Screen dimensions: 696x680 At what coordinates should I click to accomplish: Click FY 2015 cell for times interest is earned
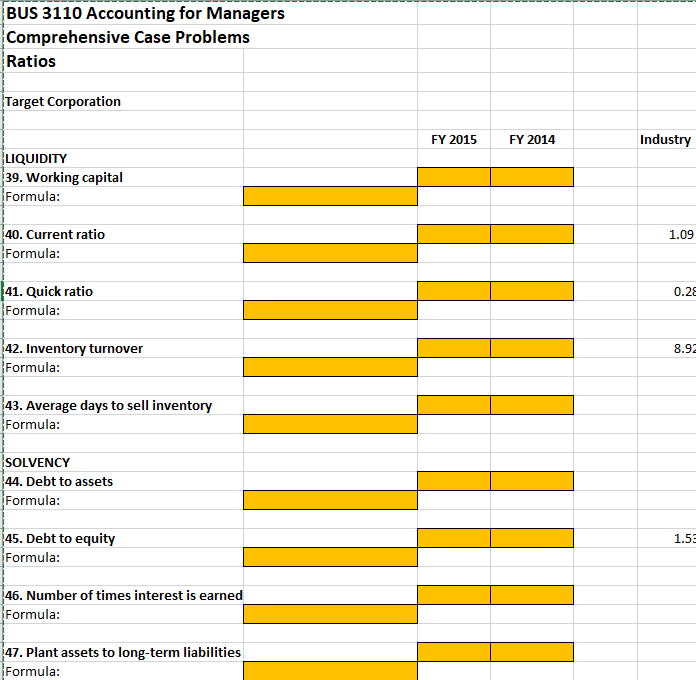point(454,595)
